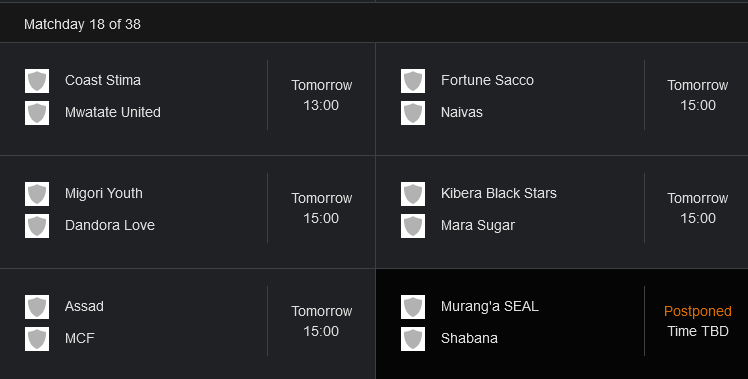Click the MCF team crest icon
Image resolution: width=748 pixels, height=379 pixels.
click(37, 339)
